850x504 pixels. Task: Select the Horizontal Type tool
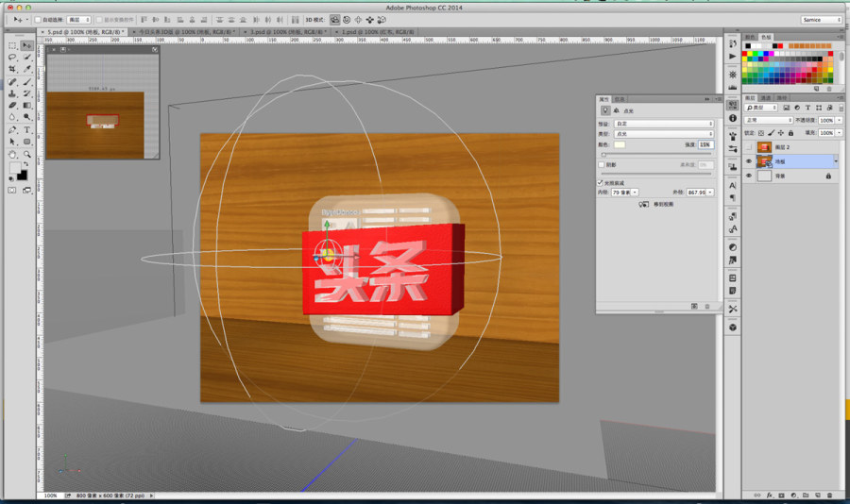pos(26,130)
